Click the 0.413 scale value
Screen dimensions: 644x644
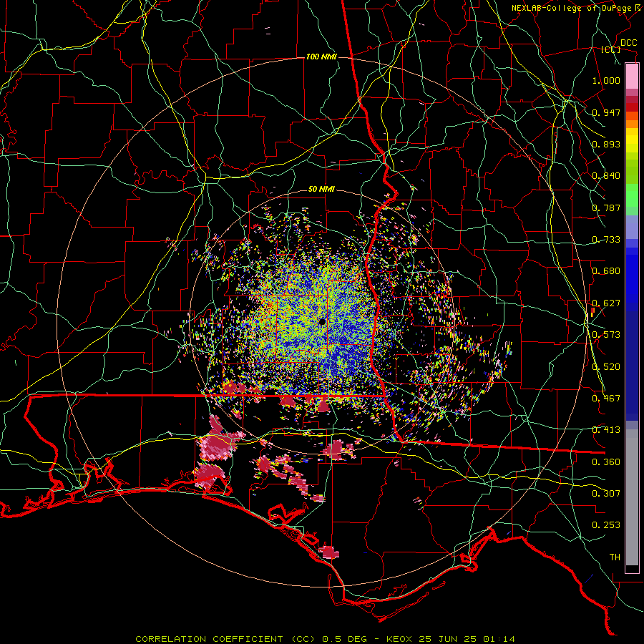[x=606, y=430]
